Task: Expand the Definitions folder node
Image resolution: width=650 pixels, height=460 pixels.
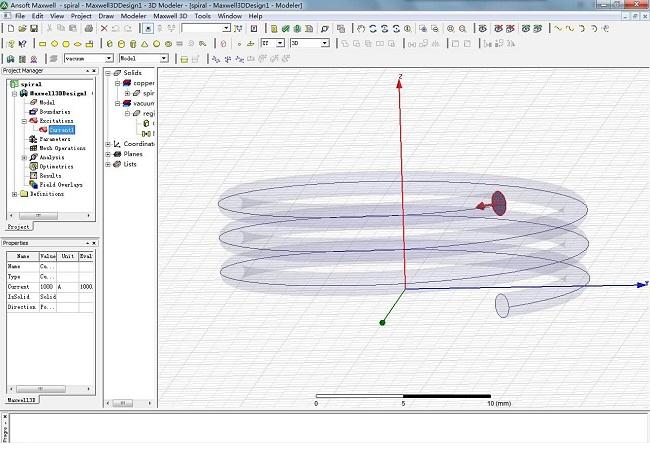Action: point(15,194)
